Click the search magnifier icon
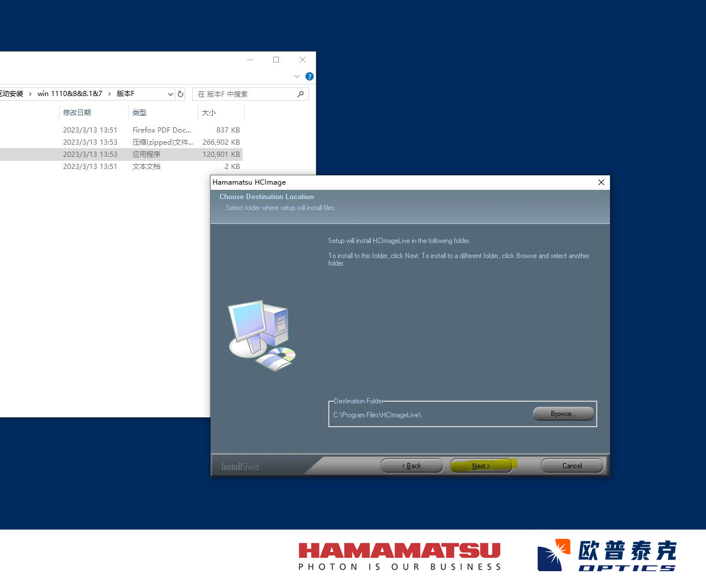Viewport: 706px width, 588px height. pyautogui.click(x=300, y=94)
